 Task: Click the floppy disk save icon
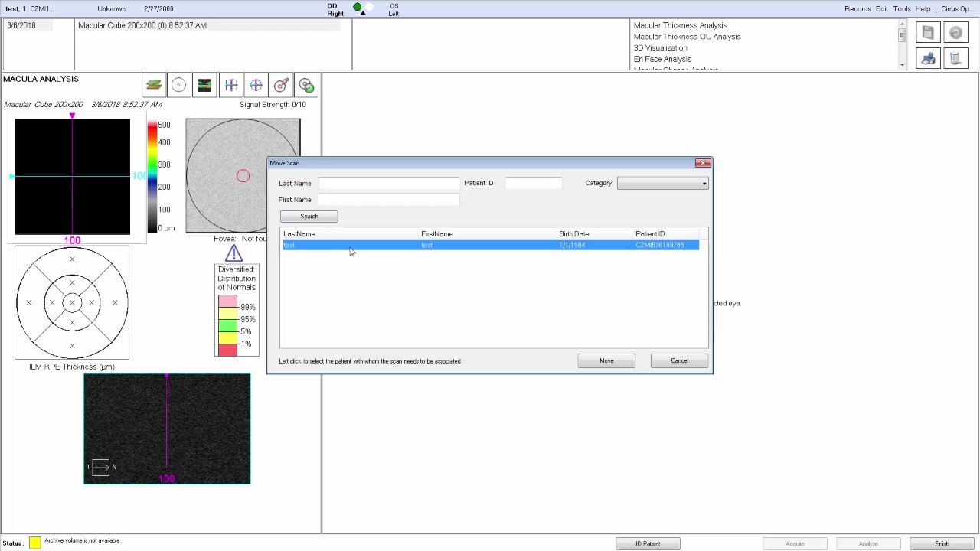[x=928, y=33]
